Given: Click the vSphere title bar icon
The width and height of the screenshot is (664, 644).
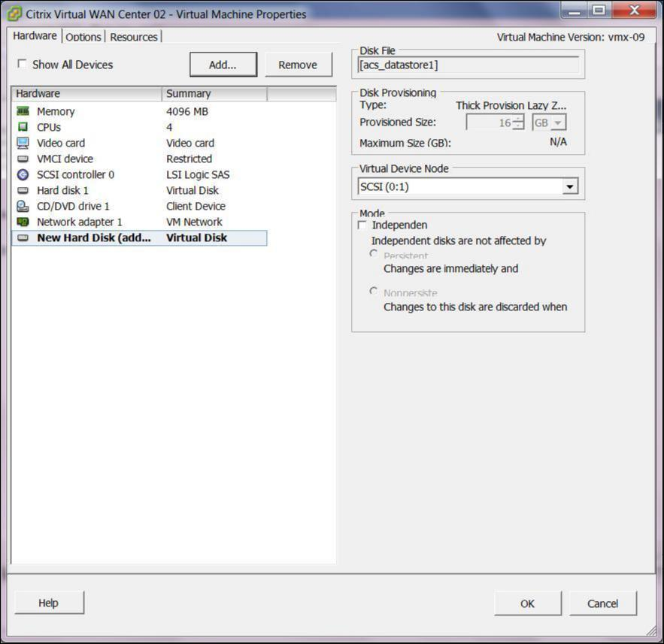Looking at the screenshot, I should tap(14, 14).
